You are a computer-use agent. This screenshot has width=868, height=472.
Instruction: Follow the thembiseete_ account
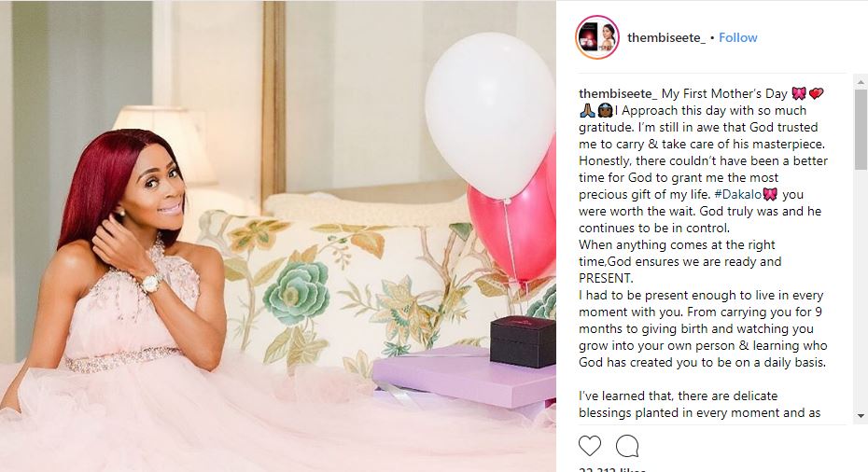[x=738, y=37]
